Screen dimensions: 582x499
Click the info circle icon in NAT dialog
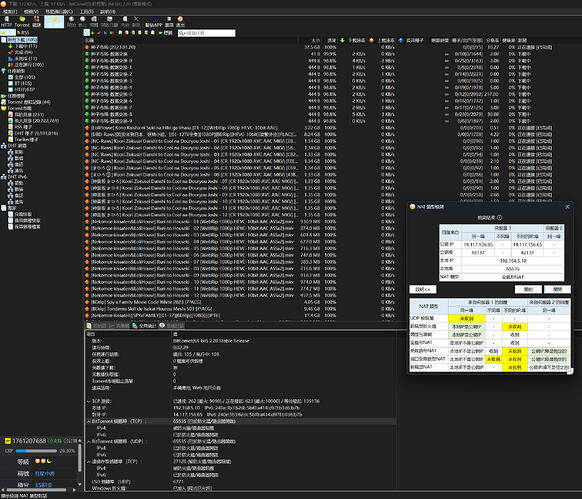(500, 218)
